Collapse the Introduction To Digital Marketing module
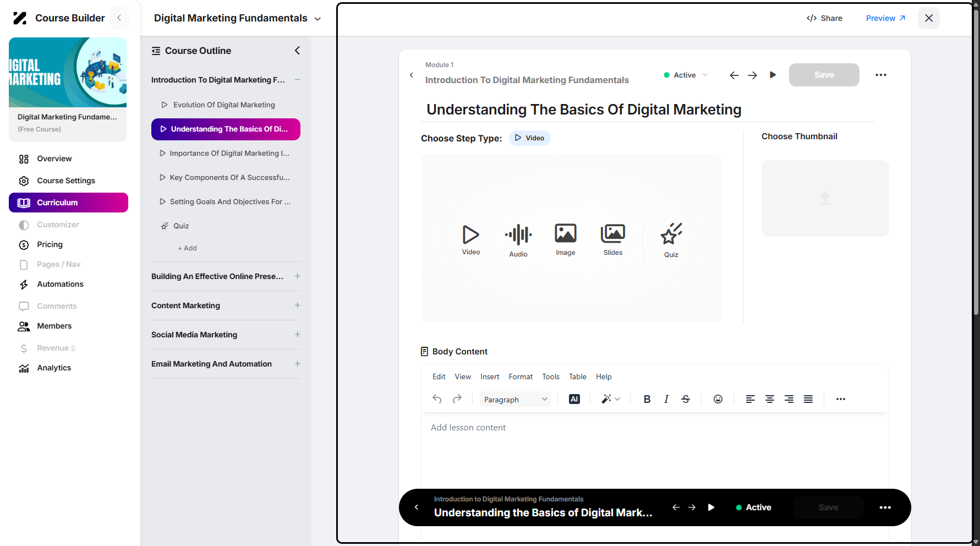Screen dimensions: 980x546 pos(297,80)
